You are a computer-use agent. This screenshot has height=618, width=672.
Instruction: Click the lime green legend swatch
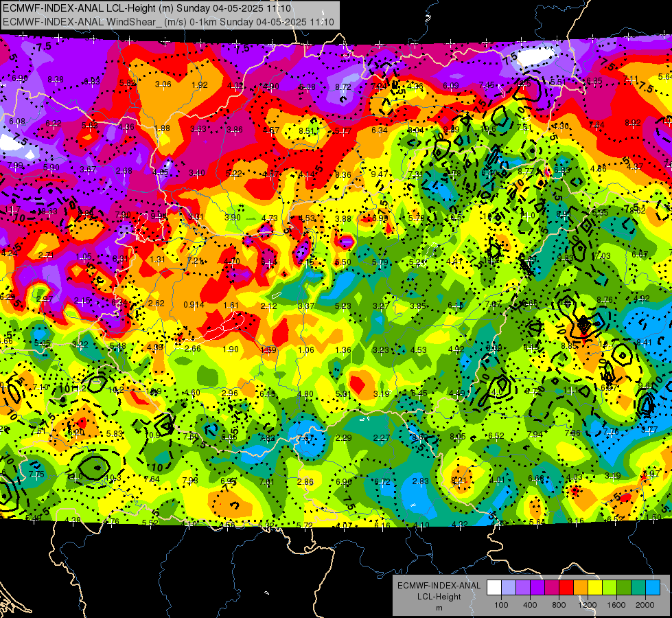pos(610,588)
